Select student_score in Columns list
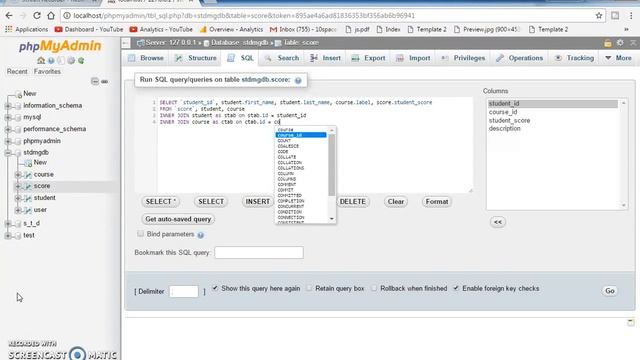Screen dimensions: 640x360 point(509,120)
